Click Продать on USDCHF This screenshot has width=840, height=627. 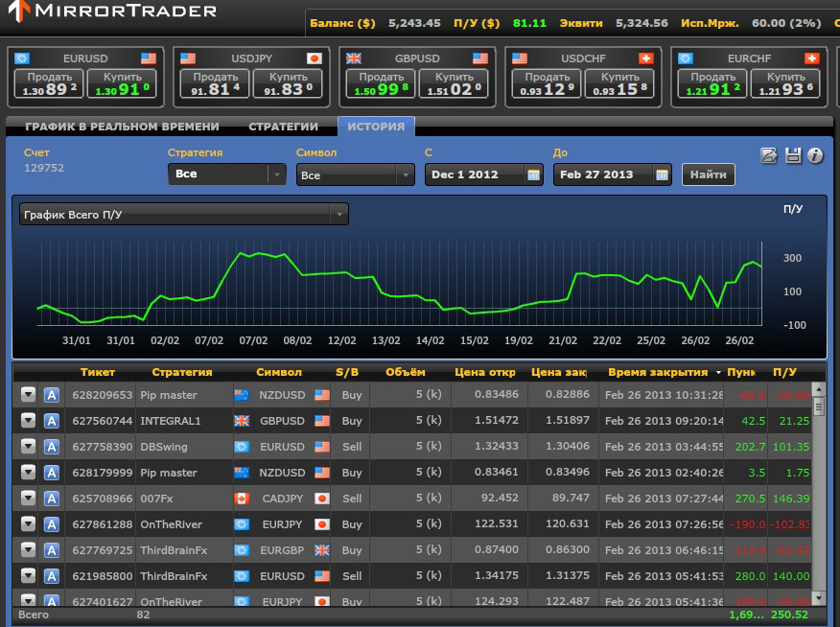[x=547, y=83]
